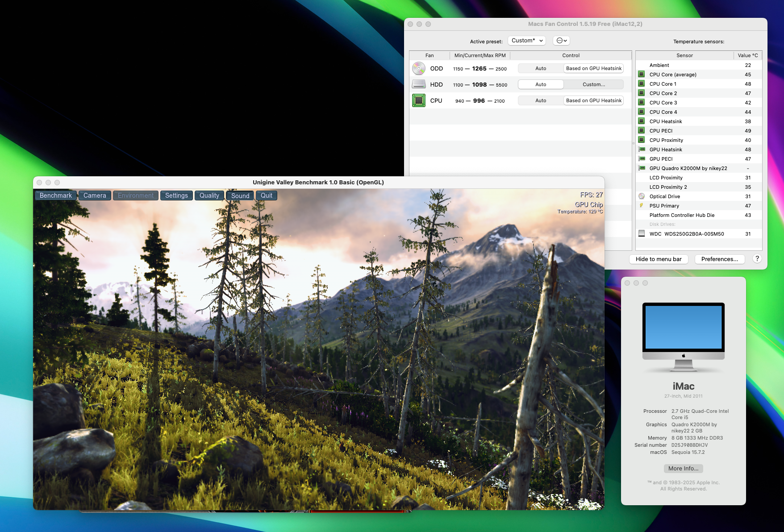Select ODD fan 'Based on GPU Heatsink' control
Screen dimensions: 784x532
coord(594,68)
